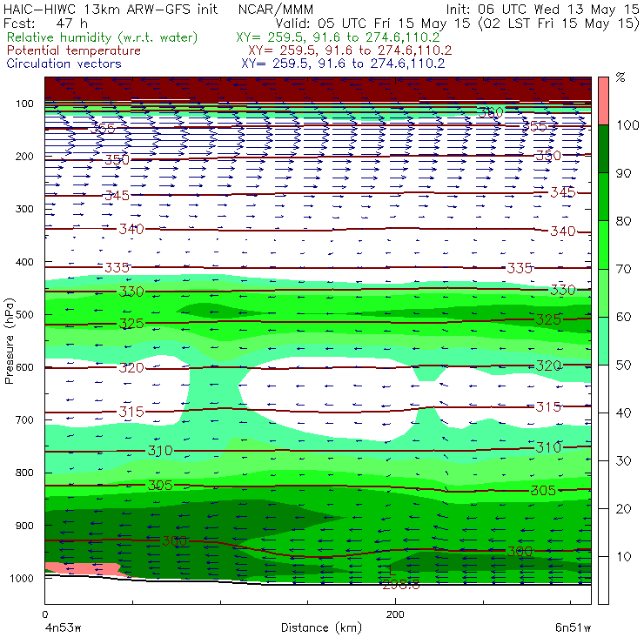Click the '0' distance axis label

click(44, 614)
